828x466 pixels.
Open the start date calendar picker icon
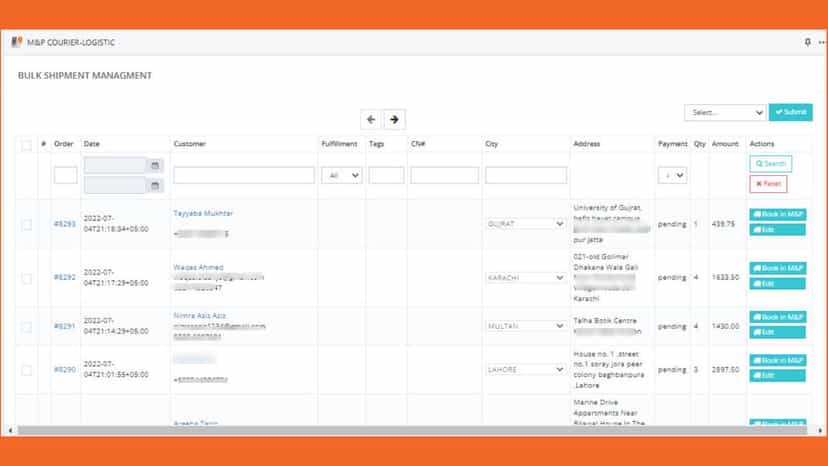tap(155, 165)
